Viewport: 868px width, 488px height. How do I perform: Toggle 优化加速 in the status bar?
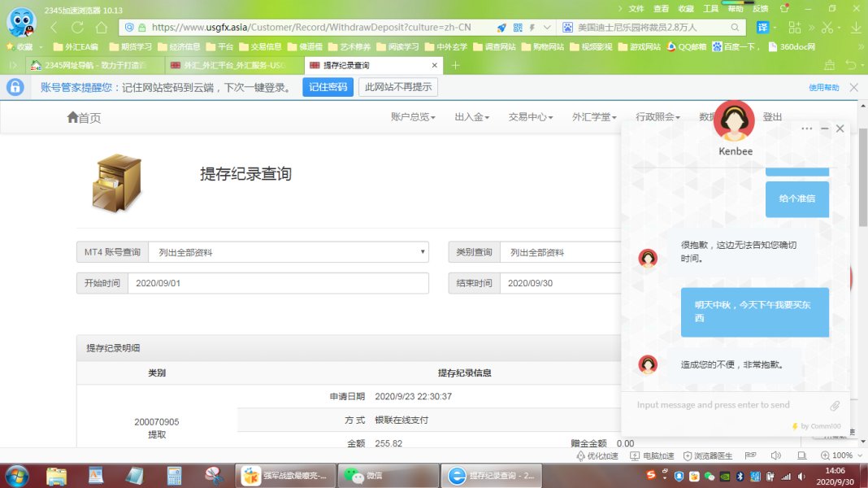(x=597, y=455)
